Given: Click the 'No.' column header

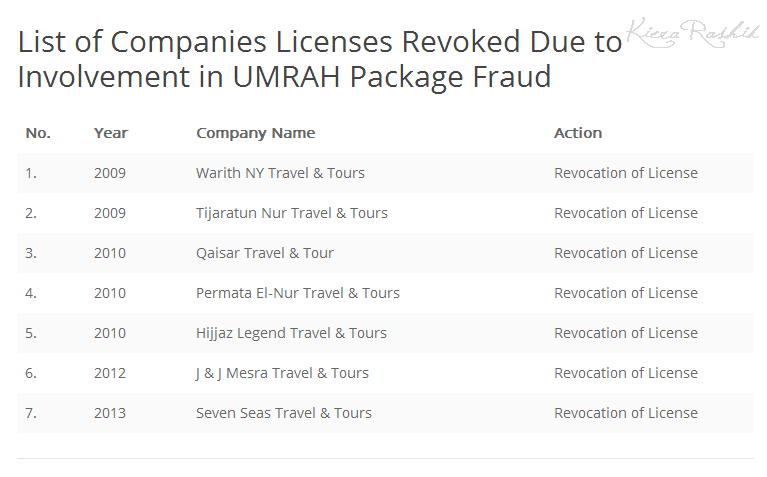Looking at the screenshot, I should pos(38,133).
